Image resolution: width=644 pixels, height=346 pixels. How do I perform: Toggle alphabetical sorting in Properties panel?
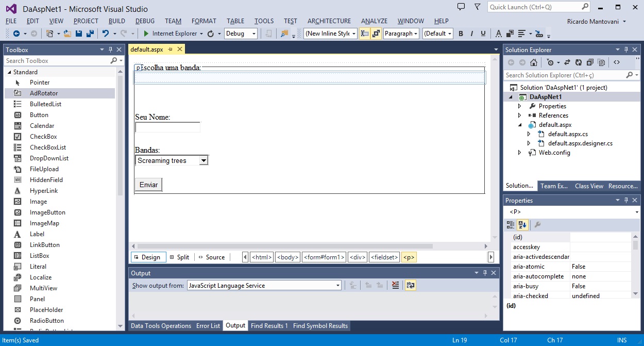[522, 225]
